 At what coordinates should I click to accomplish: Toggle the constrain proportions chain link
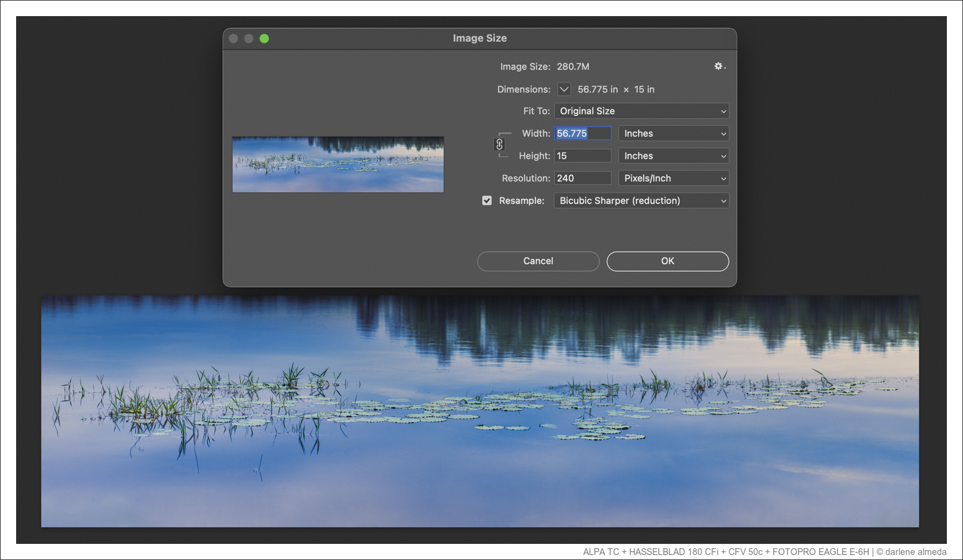pyautogui.click(x=499, y=144)
